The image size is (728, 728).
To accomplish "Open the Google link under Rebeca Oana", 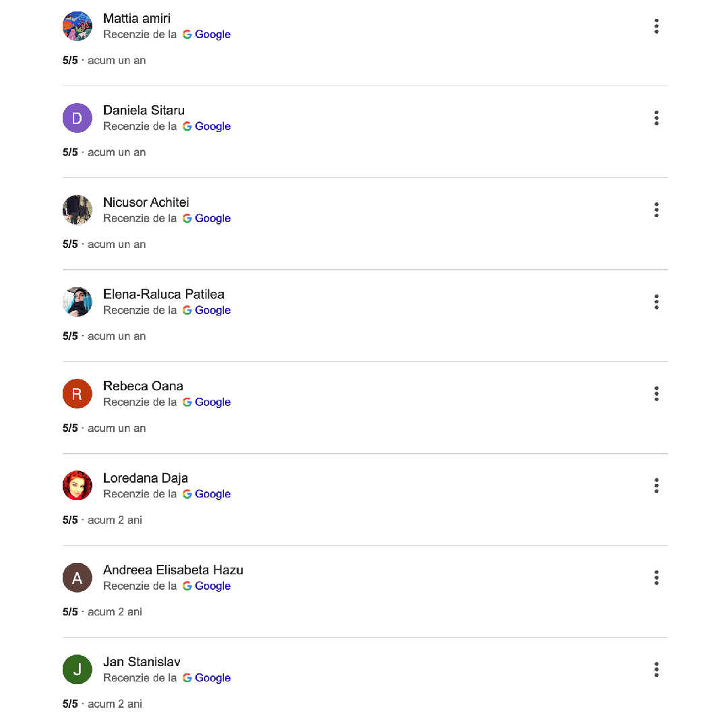I will (x=207, y=402).
